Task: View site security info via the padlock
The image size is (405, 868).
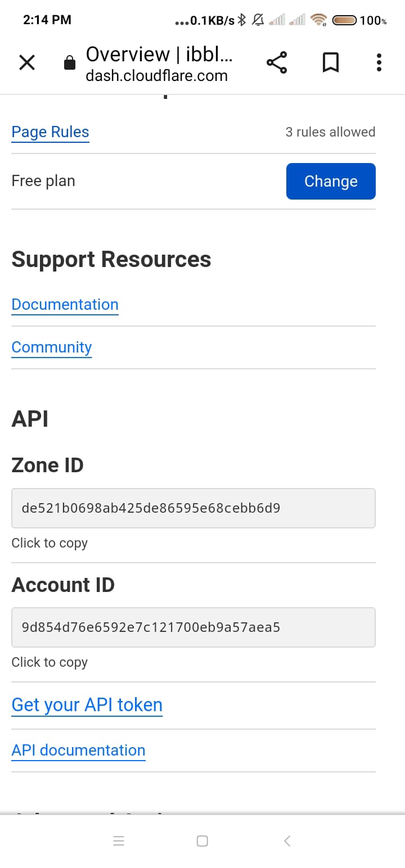Action: coord(69,62)
